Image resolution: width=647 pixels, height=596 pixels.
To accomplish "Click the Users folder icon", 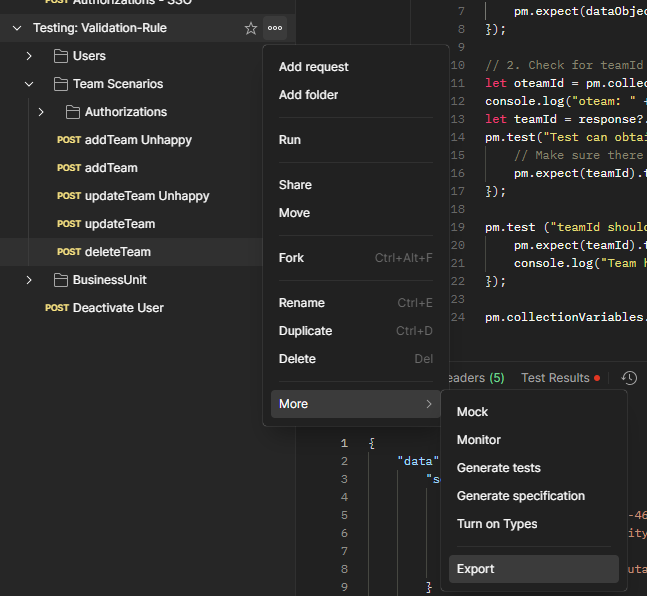I will [x=61, y=56].
